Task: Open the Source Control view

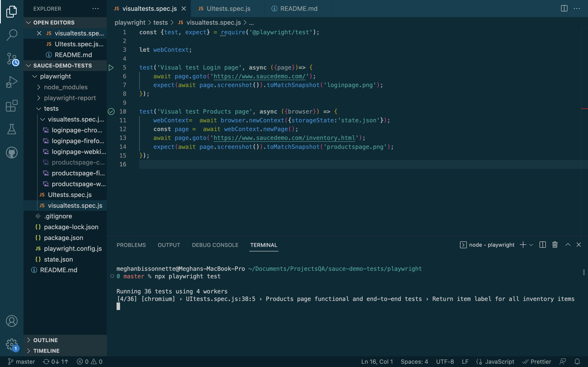Action: tap(12, 59)
